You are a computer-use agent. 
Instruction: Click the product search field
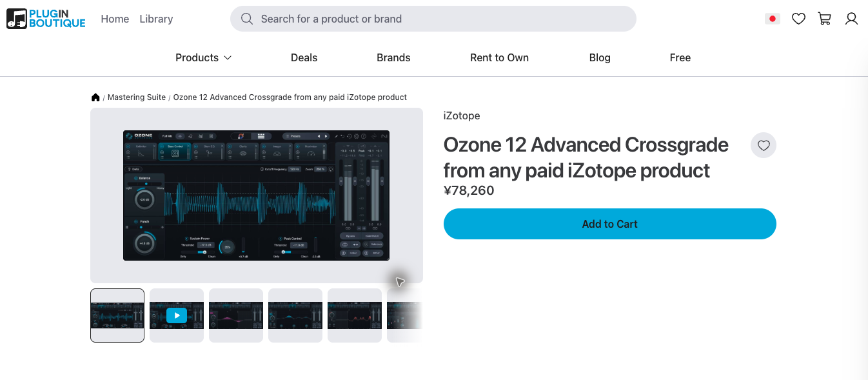click(433, 19)
